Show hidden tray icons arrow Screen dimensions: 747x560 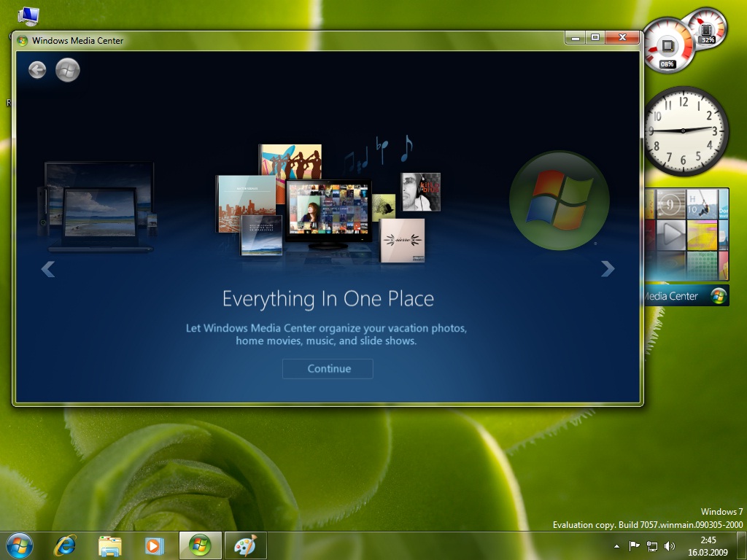(x=617, y=546)
